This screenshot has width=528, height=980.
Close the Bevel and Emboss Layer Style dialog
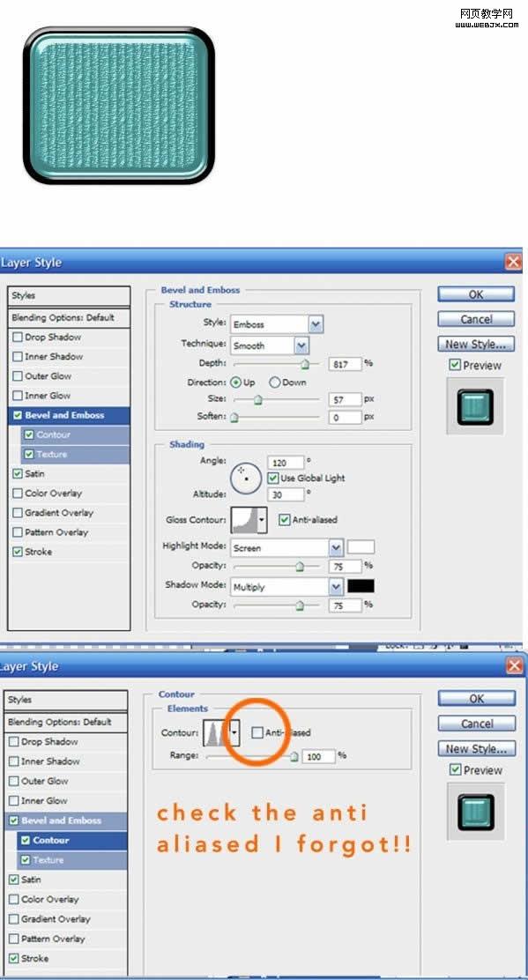point(513,262)
